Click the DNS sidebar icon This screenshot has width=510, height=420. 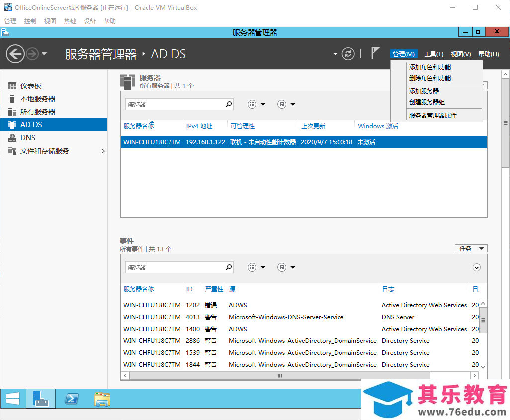(12, 138)
